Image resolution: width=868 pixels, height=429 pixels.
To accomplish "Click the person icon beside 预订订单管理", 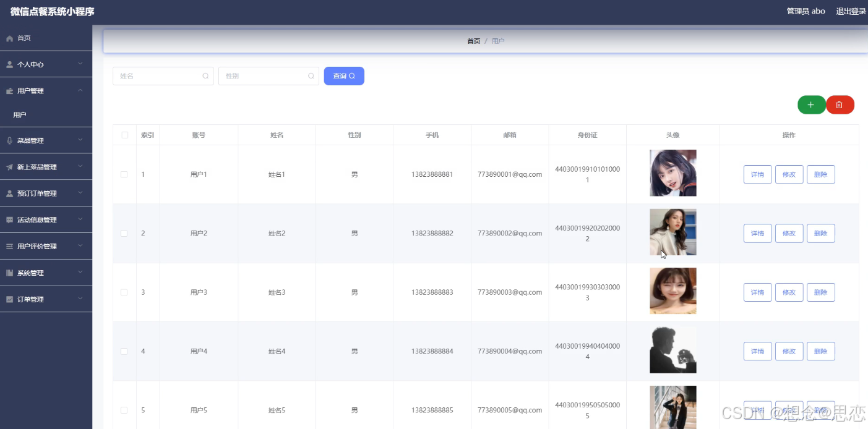I will click(x=9, y=193).
